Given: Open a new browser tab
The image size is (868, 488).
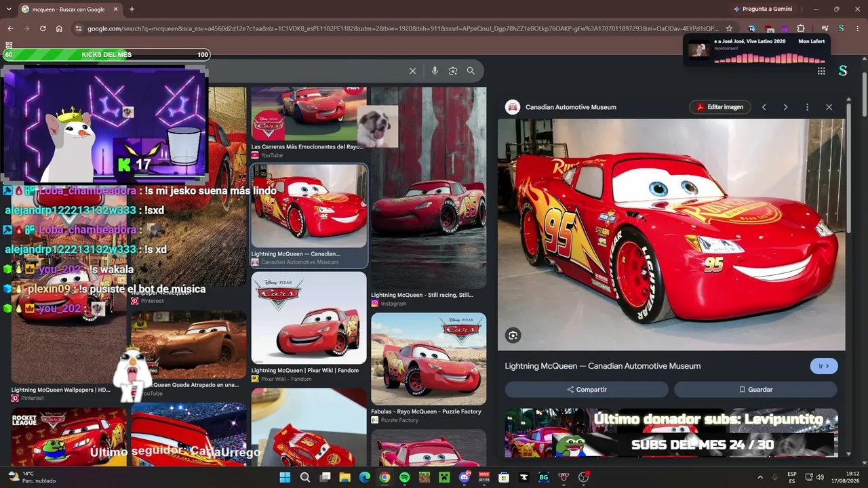Looking at the screenshot, I should [x=132, y=9].
